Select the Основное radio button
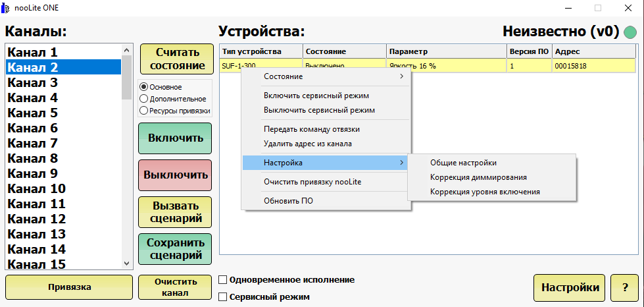This screenshot has width=644, height=307. point(144,87)
